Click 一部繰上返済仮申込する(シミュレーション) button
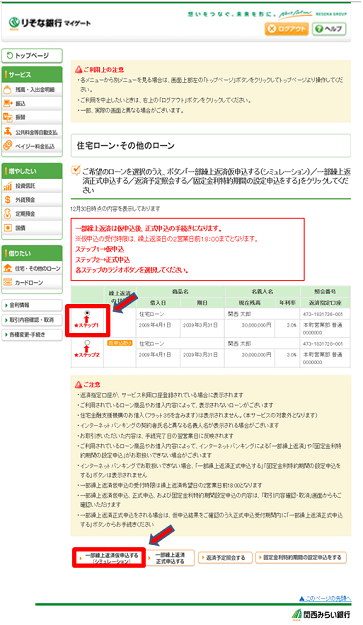The height and width of the screenshot is (625, 363). [109, 558]
